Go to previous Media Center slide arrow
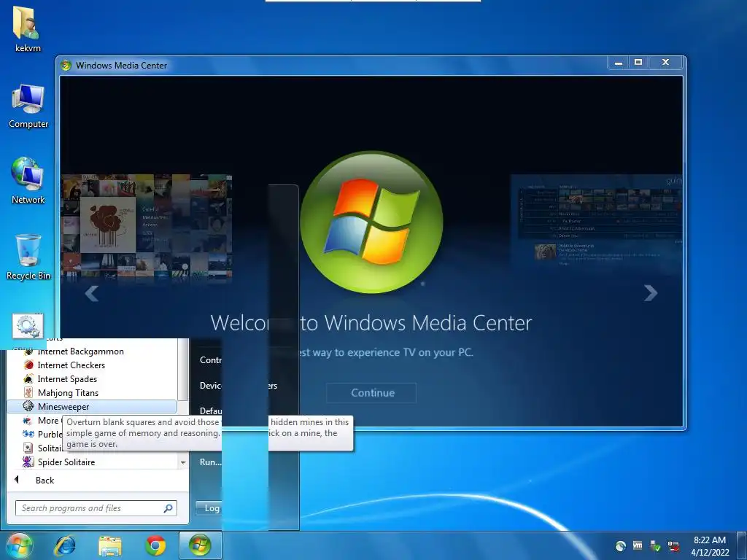 (91, 293)
